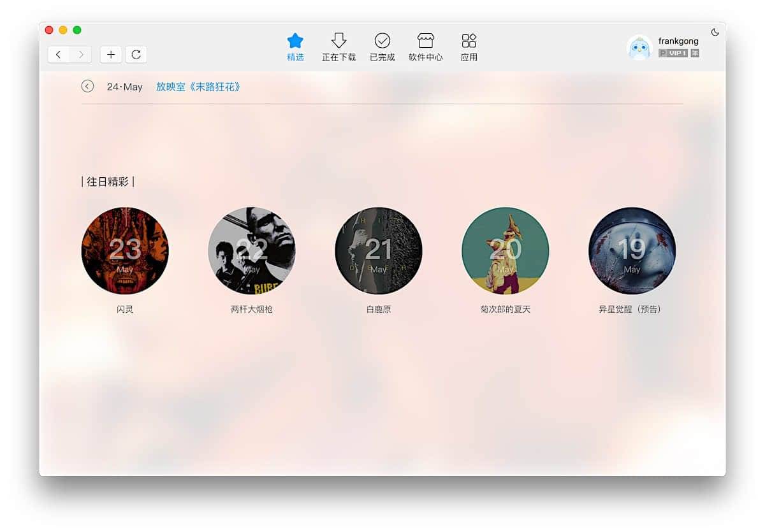
Task: Open the 放映室《末路狂花》 link
Action: coord(199,87)
